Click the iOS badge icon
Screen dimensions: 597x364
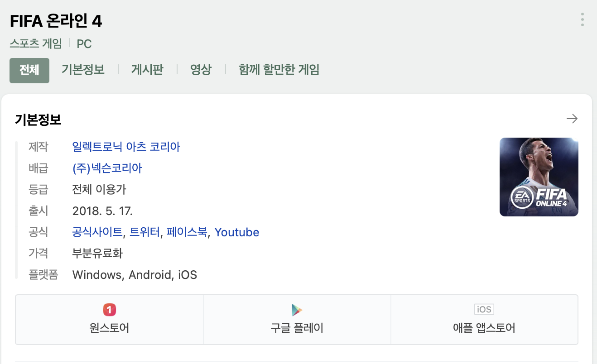coord(484,309)
